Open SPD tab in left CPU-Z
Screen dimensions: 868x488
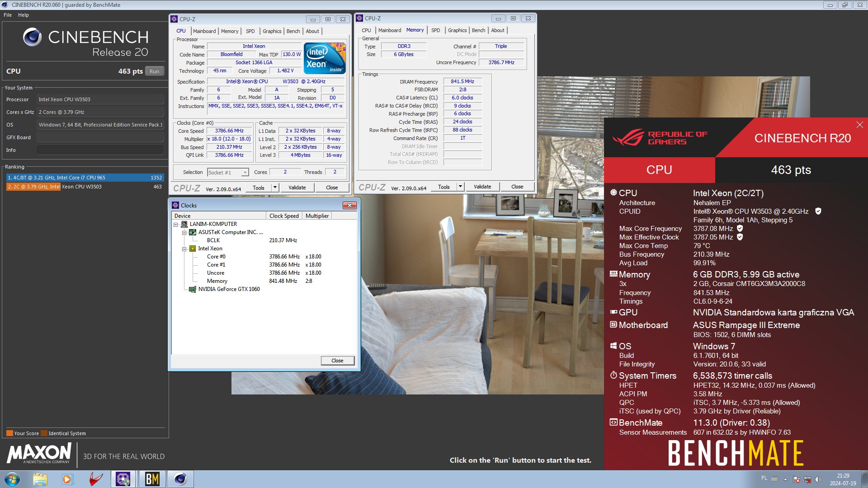250,31
